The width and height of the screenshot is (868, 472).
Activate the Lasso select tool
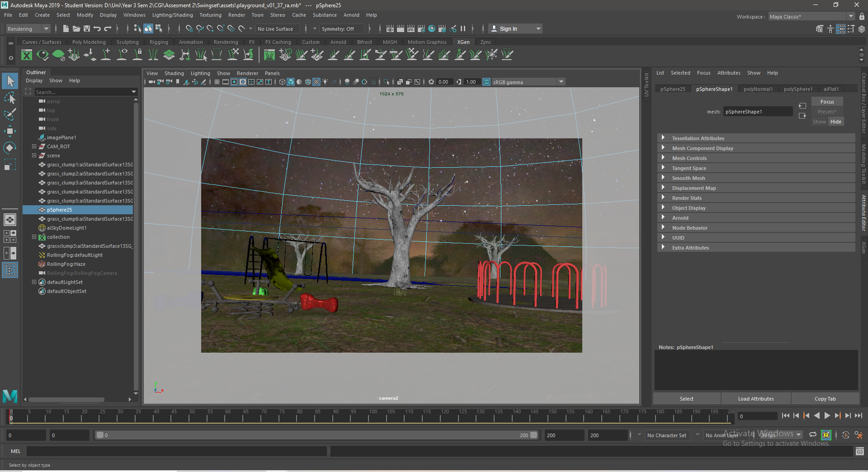pyautogui.click(x=10, y=98)
